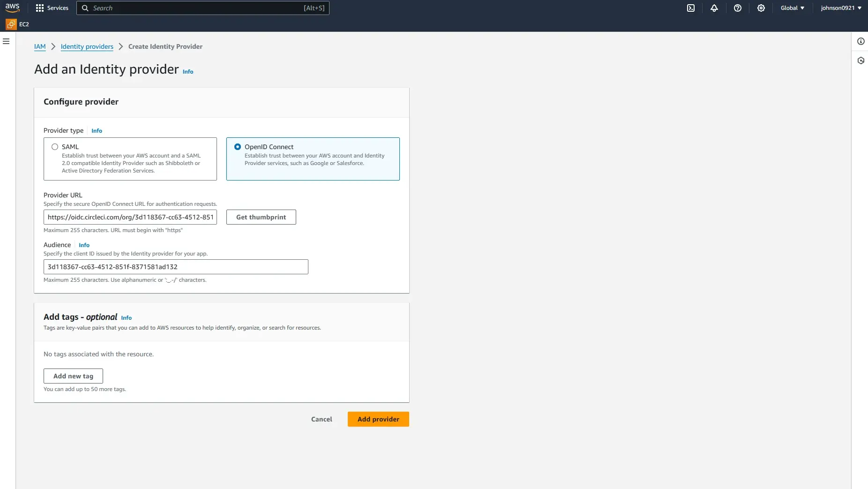Select the SAML provider type
The height and width of the screenshot is (489, 868).
55,147
